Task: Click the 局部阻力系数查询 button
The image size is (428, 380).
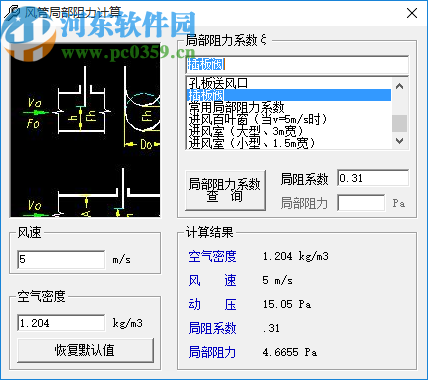Action: click(x=225, y=190)
